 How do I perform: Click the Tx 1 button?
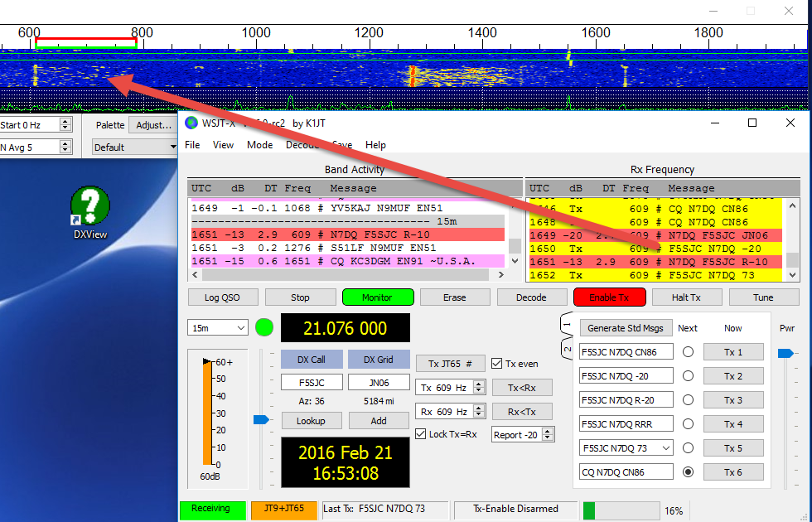[x=733, y=352]
